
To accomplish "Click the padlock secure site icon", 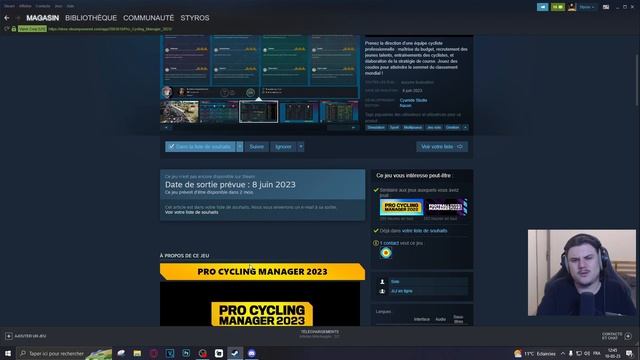I will pyautogui.click(x=14, y=29).
